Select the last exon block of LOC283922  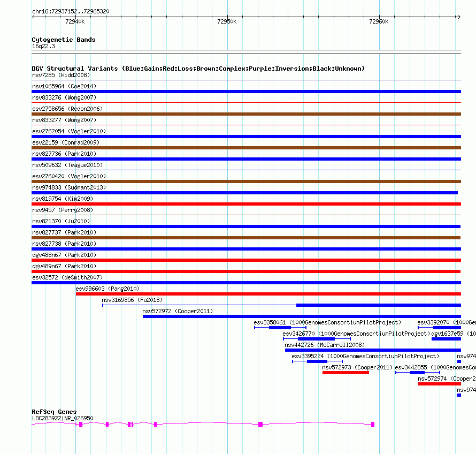pyautogui.click(x=373, y=425)
